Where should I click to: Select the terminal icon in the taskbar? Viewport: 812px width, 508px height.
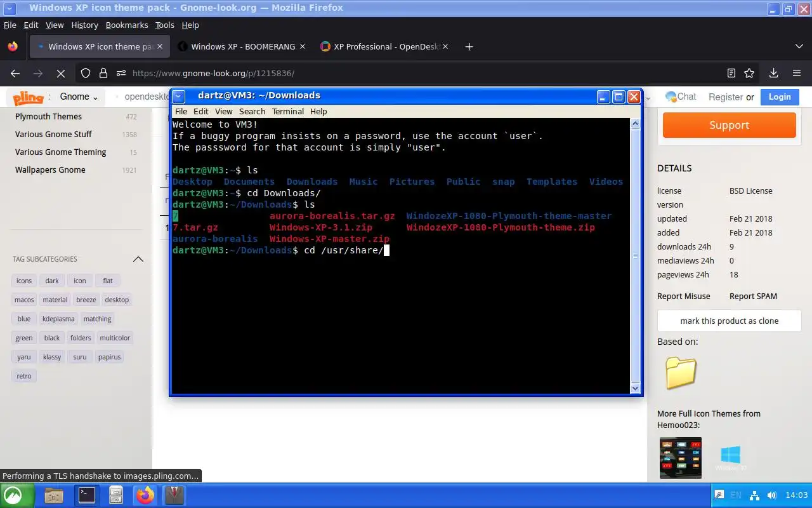pos(86,495)
